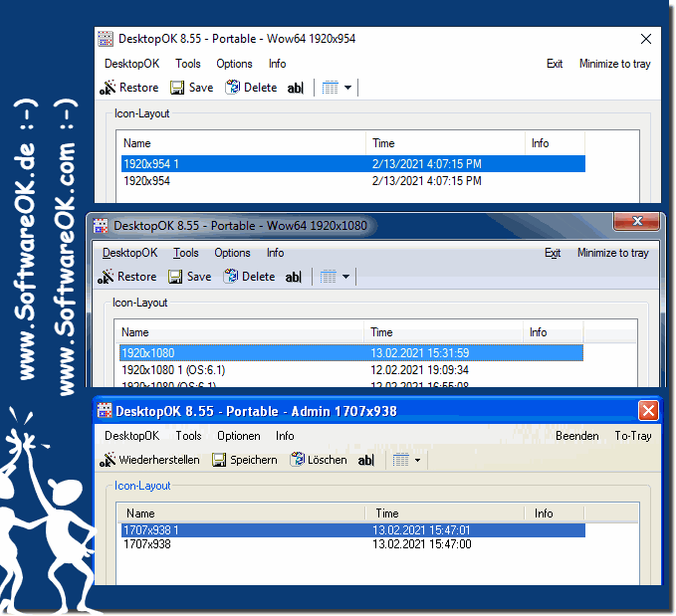This screenshot has width=676, height=616.
Task: Click Restore icon in the 1920x1080 window
Action: (x=106, y=277)
